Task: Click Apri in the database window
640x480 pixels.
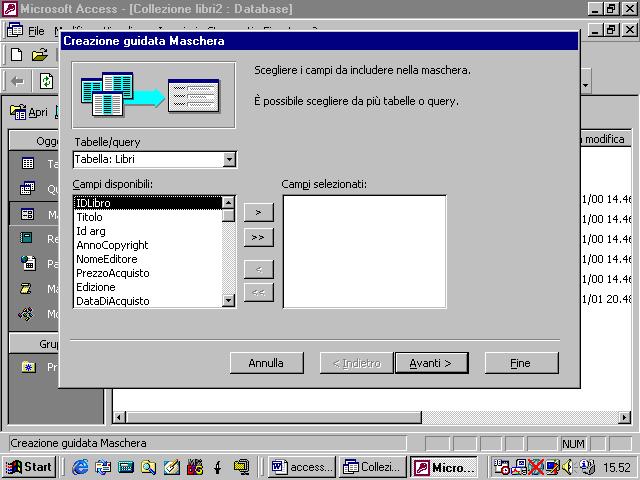Action: [29, 112]
